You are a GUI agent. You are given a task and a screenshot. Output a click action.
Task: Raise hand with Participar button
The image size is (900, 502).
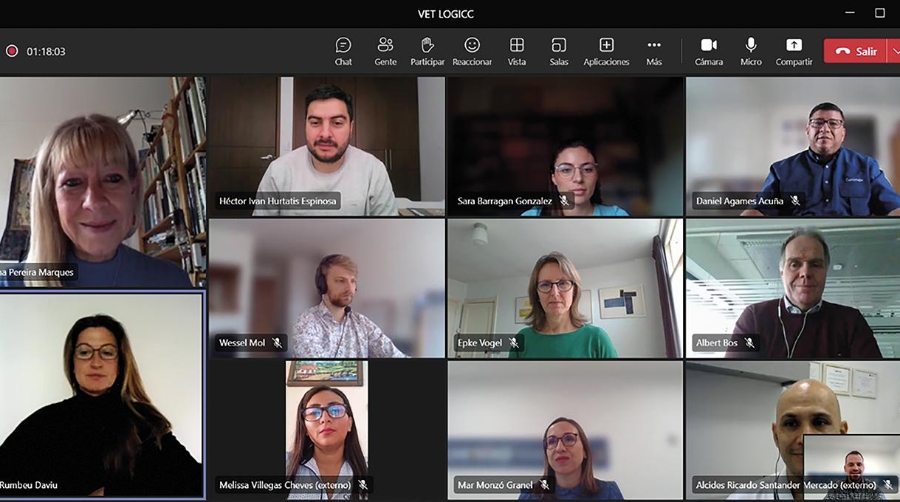pyautogui.click(x=427, y=51)
